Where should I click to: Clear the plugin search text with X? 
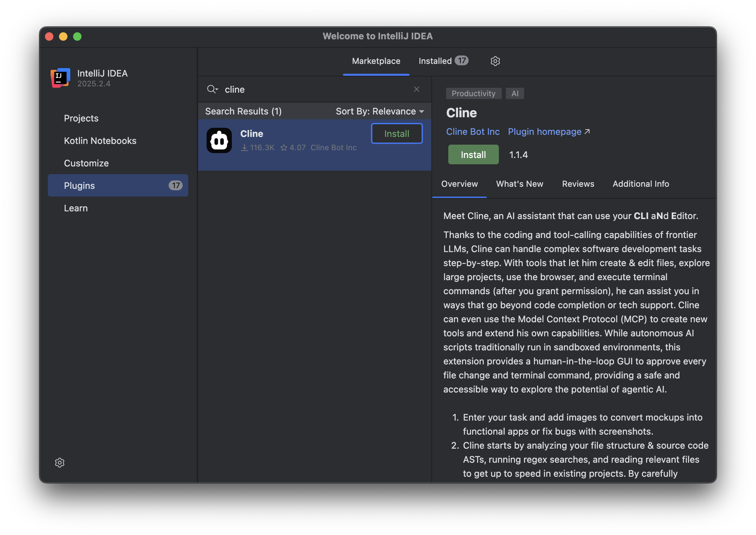[x=417, y=89]
